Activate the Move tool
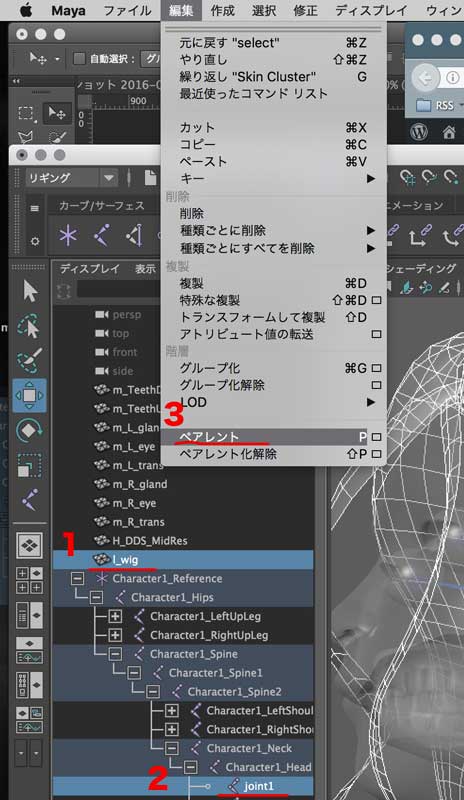Viewport: 464px width, 800px height. pos(30,395)
